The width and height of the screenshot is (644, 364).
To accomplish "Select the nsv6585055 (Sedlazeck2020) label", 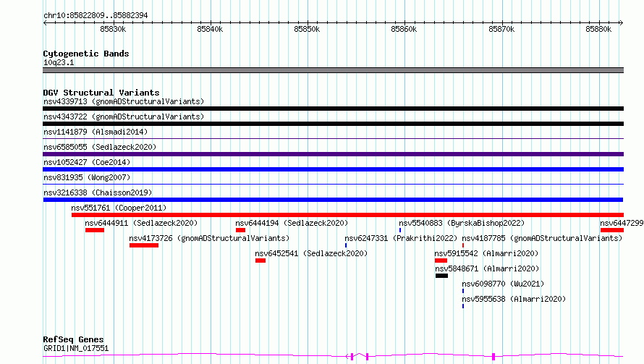I will point(100,147).
